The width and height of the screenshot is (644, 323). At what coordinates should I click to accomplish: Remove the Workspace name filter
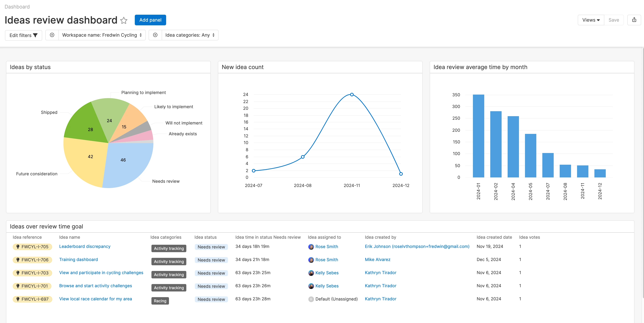point(52,35)
